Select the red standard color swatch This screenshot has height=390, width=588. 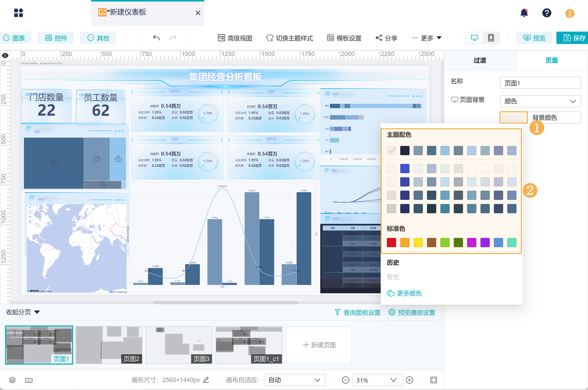(x=391, y=242)
